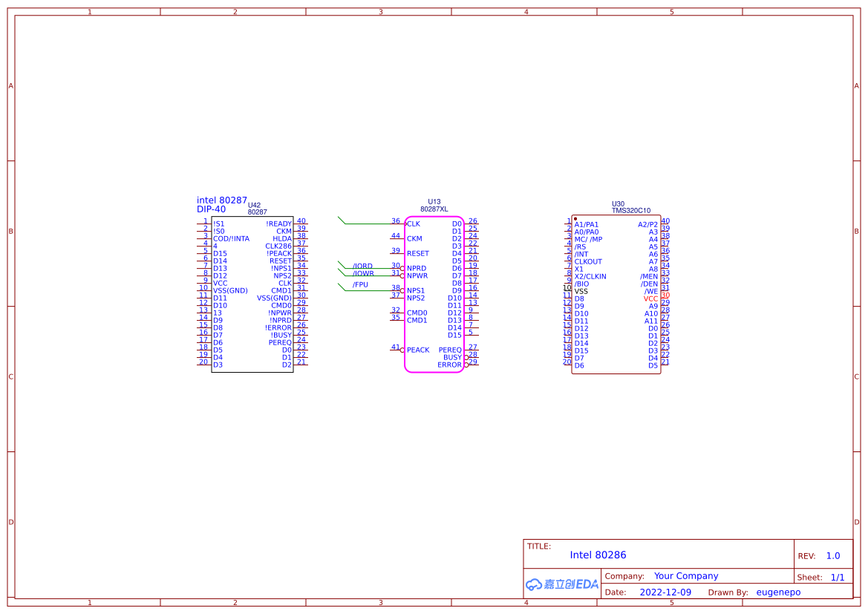This screenshot has width=868, height=614.
Task: Click the PEACK pin 41 on U13
Action: [417, 350]
